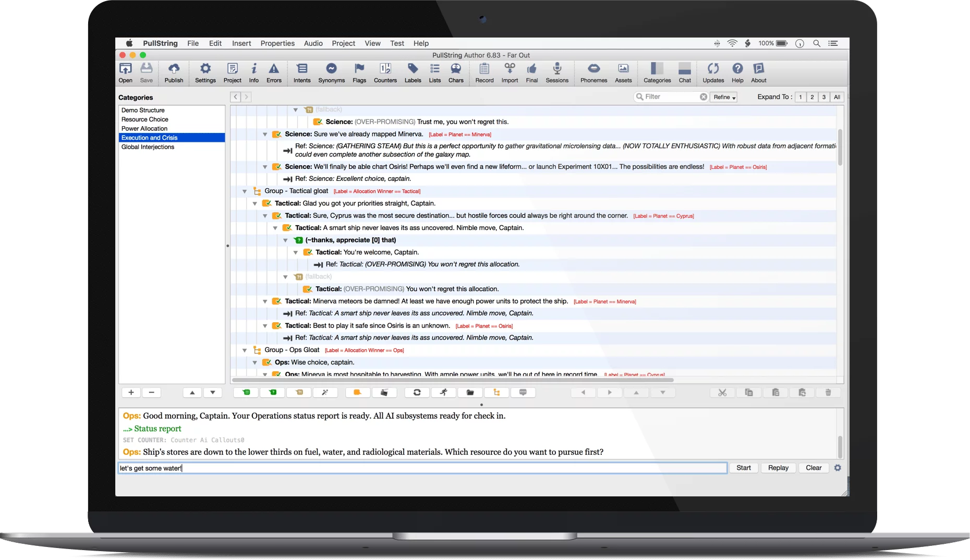Open the Labels tag icon
970x560 pixels.
(413, 72)
